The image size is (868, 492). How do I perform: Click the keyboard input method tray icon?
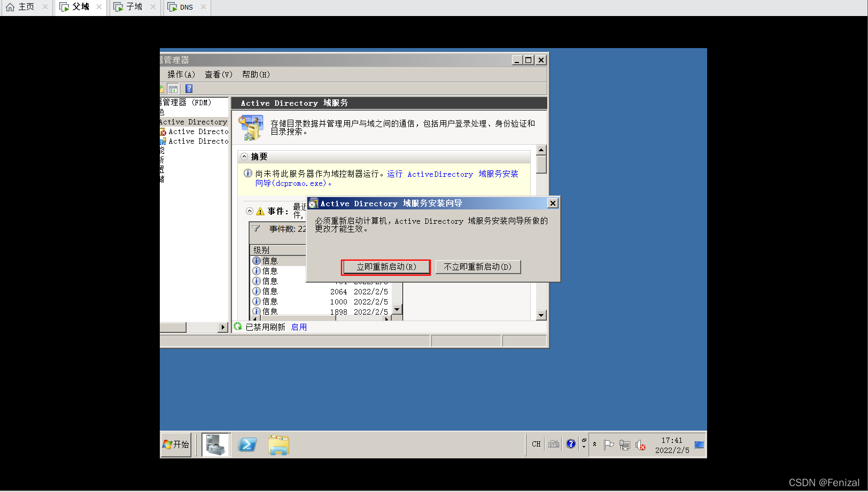pyautogui.click(x=554, y=444)
